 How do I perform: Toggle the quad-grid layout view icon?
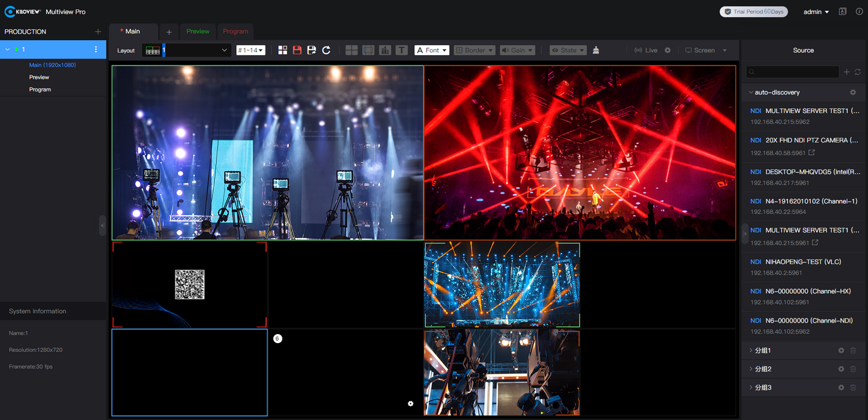click(x=351, y=50)
